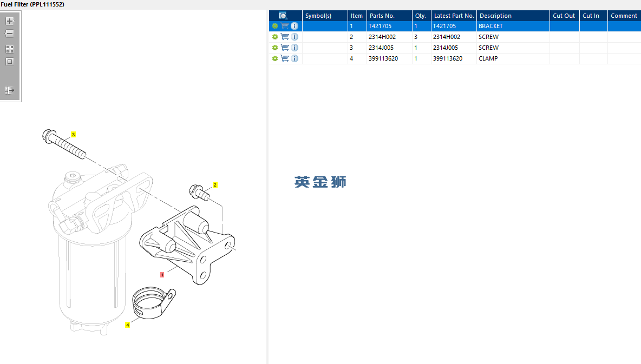Zoom in on the parts diagram
This screenshot has height=364, width=641.
tap(10, 21)
